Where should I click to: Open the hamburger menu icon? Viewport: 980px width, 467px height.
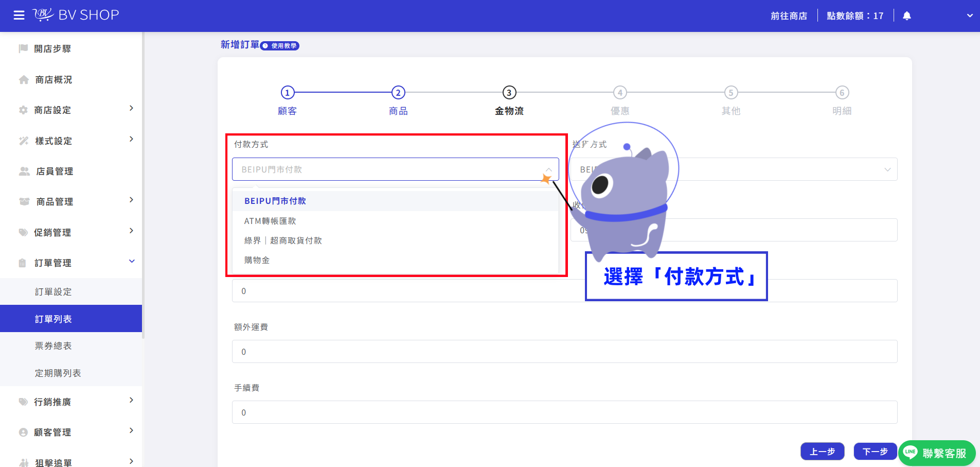tap(19, 15)
